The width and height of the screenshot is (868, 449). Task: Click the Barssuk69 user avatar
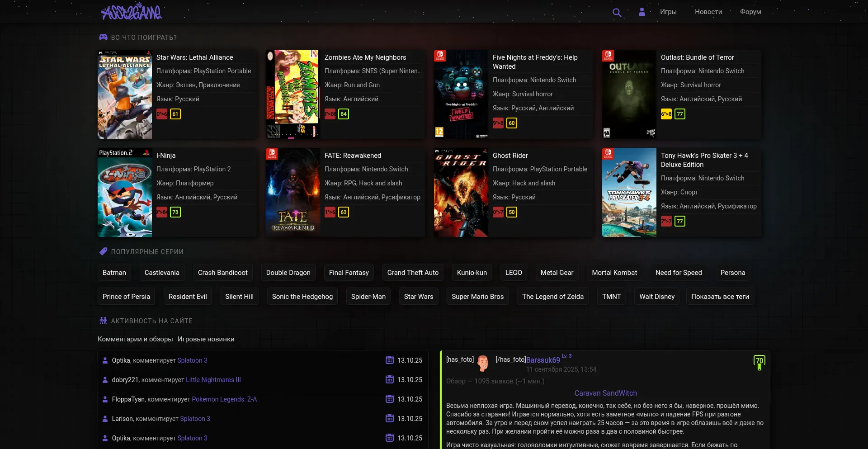(483, 363)
